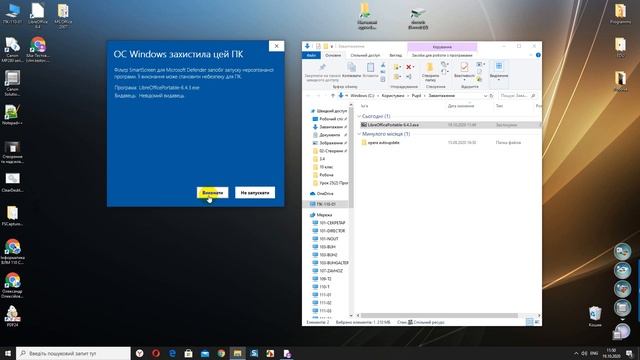Click the "Виконати" button in SmartScreen dialog
640x360 pixels.
[213, 193]
